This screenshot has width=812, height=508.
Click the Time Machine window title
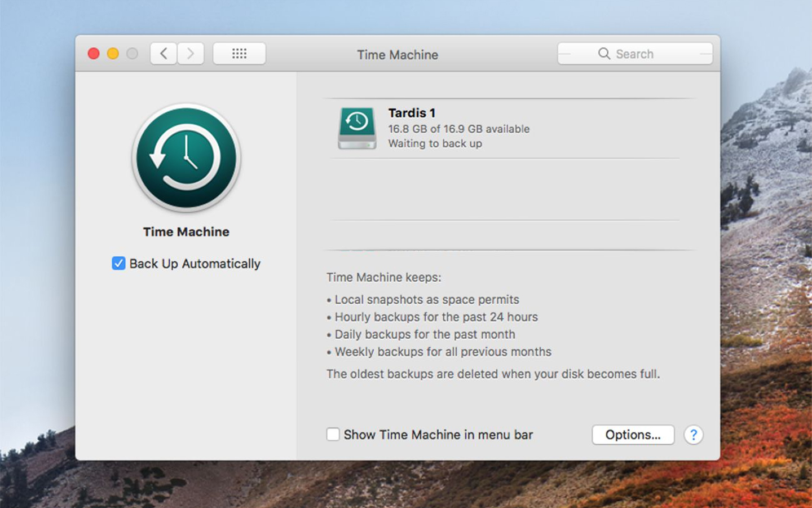[x=398, y=55]
